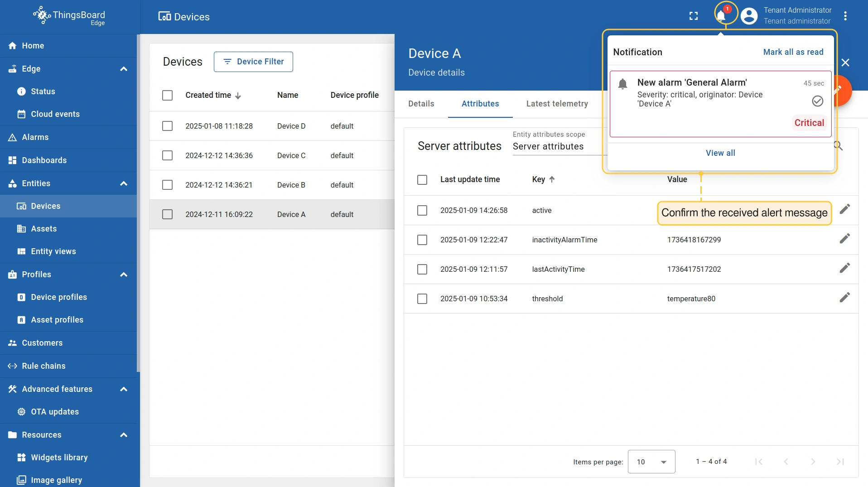Toggle fullscreen mode icon
The width and height of the screenshot is (868, 487).
694,16
